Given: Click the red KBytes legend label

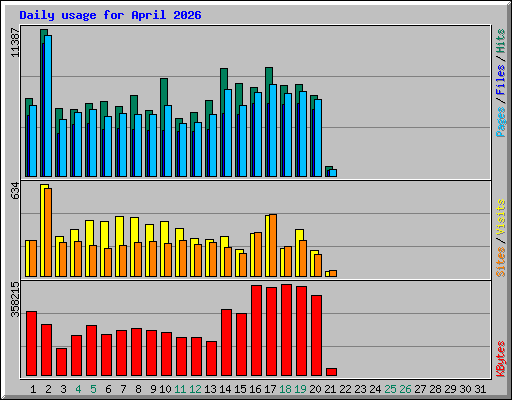Looking at the screenshot, I should (501, 359).
